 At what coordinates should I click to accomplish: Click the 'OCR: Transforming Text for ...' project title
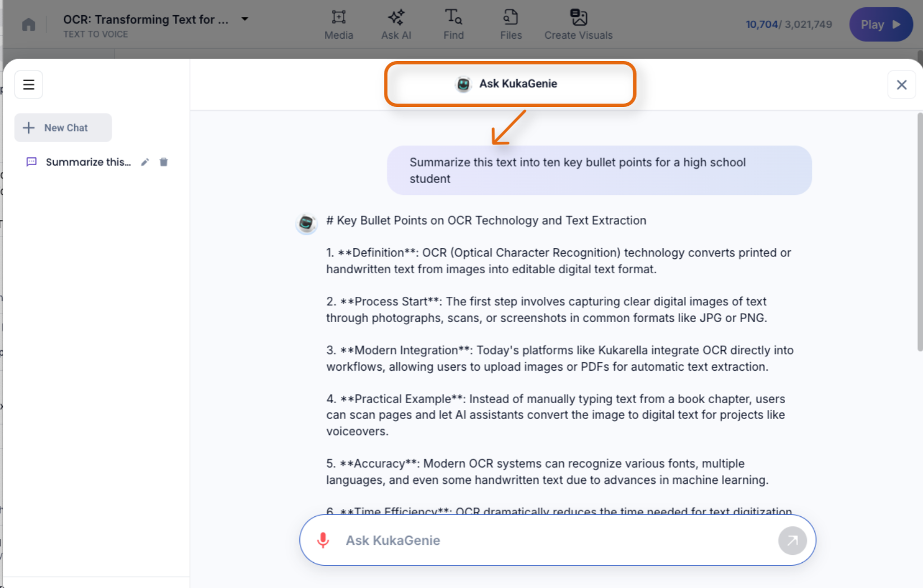pyautogui.click(x=146, y=19)
